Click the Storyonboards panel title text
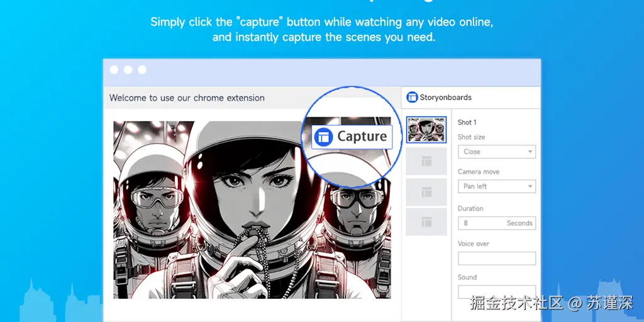The height and width of the screenshot is (322, 644). pyautogui.click(x=446, y=97)
